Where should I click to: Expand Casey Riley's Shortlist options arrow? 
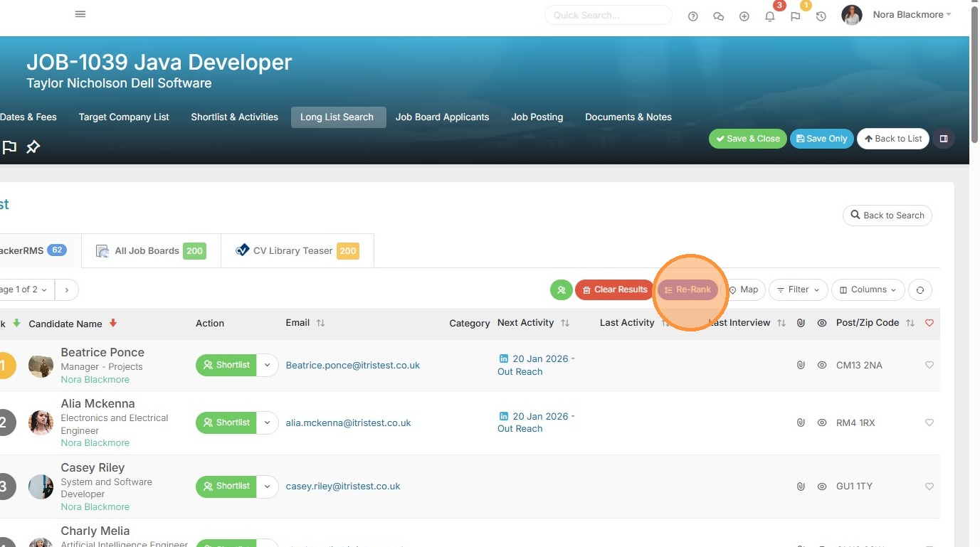(x=268, y=486)
